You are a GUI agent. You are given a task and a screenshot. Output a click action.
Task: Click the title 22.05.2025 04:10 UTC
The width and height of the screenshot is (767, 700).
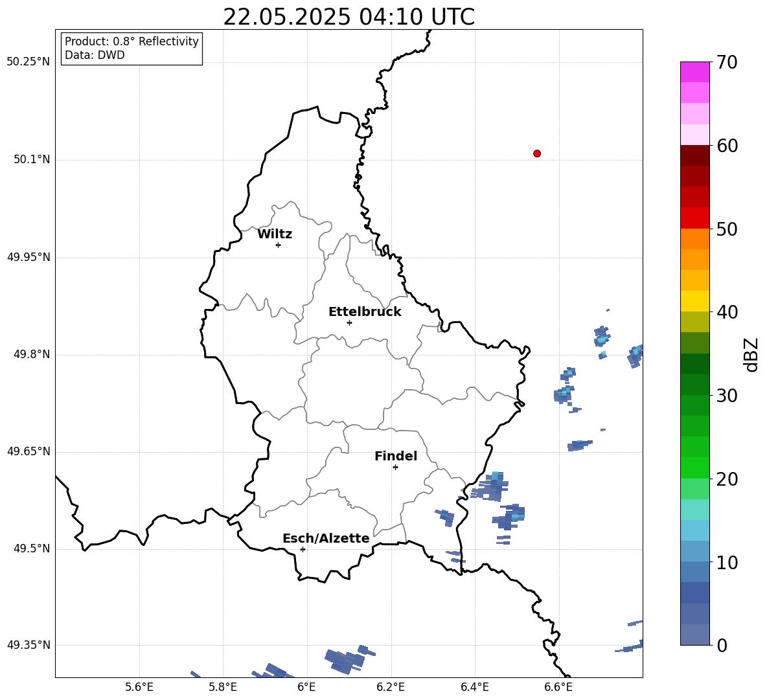(349, 17)
